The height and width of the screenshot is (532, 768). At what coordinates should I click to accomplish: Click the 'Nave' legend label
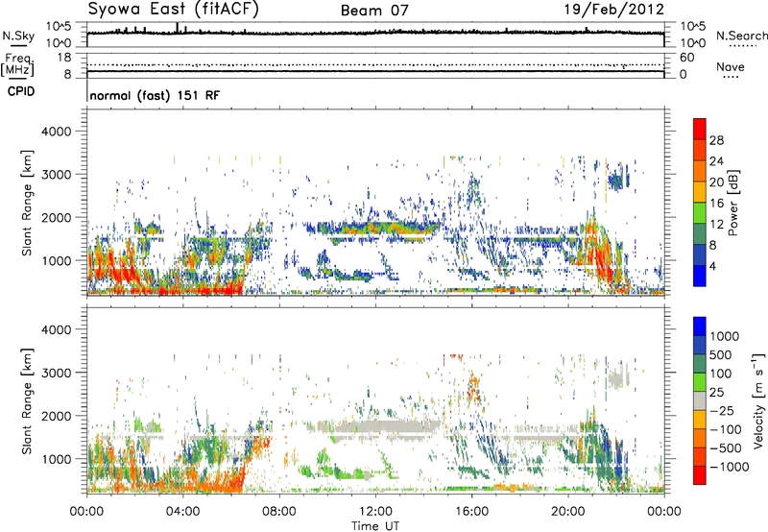pos(731,66)
